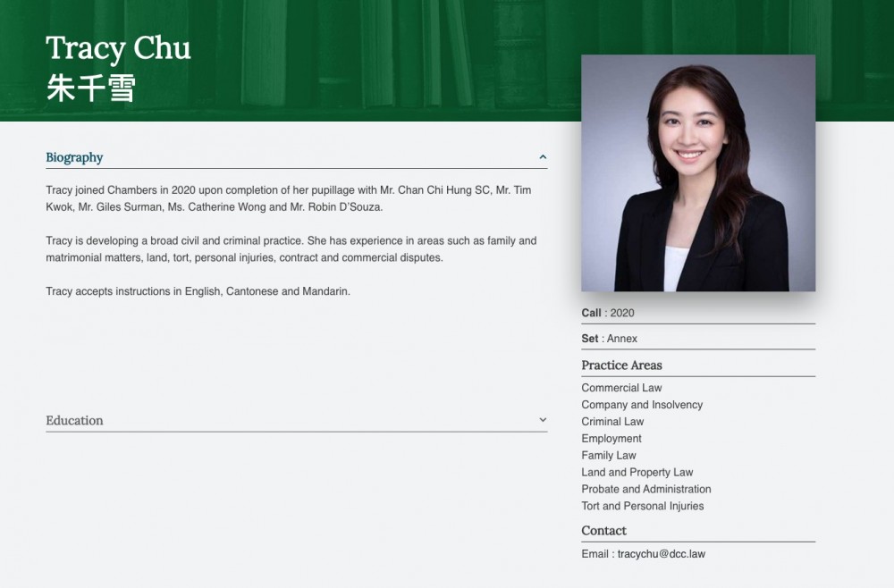Click the Chinese name 朱千雪

coord(90,88)
